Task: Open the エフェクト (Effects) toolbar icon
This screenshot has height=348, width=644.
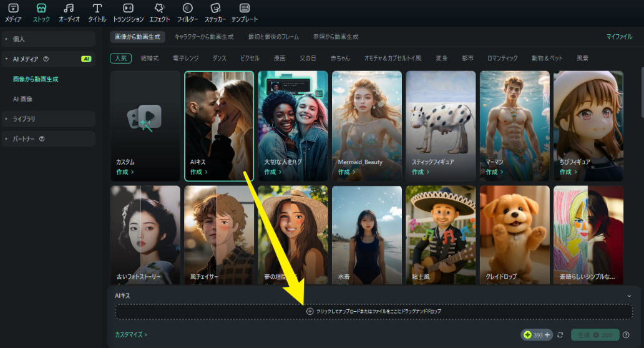Action: pos(159,12)
